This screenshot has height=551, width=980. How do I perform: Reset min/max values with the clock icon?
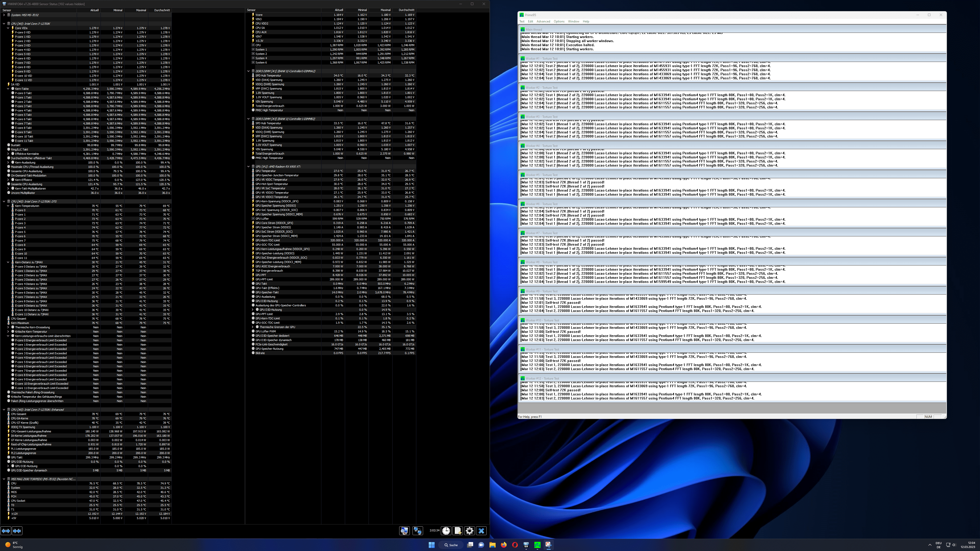pos(446,531)
